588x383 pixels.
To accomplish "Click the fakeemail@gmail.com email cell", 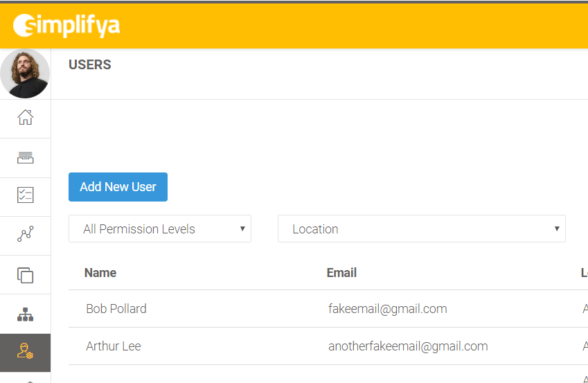I will (x=387, y=309).
